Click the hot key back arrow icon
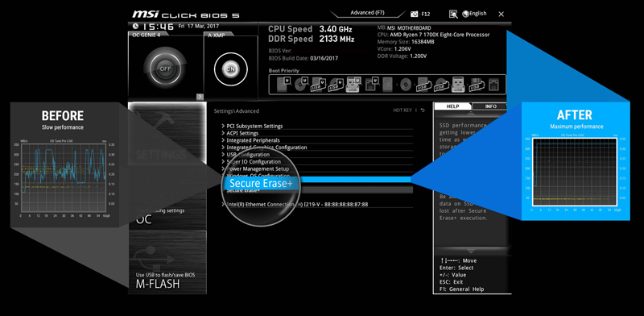Viewport: 644px width, 316px height. [x=423, y=110]
